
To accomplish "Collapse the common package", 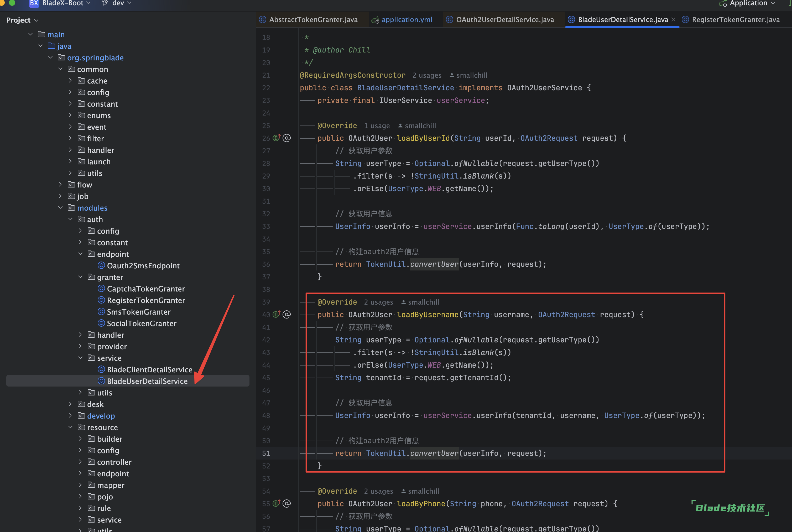I will tap(60, 69).
